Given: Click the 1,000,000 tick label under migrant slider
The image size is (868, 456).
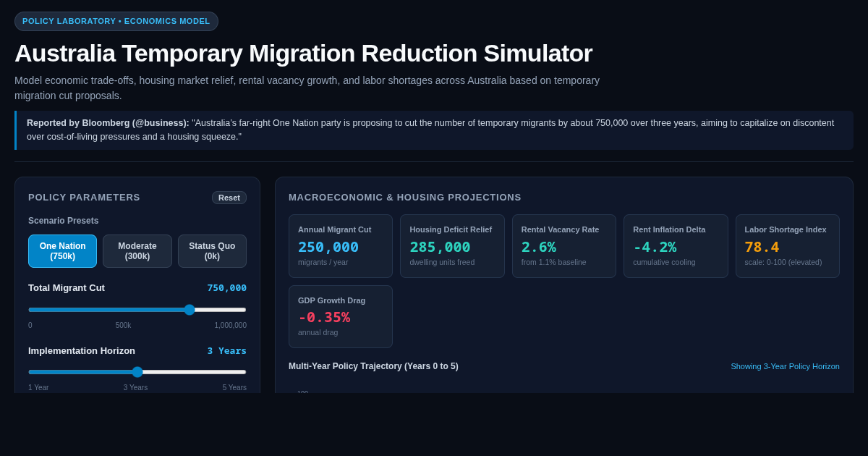Looking at the screenshot, I should (x=230, y=326).
